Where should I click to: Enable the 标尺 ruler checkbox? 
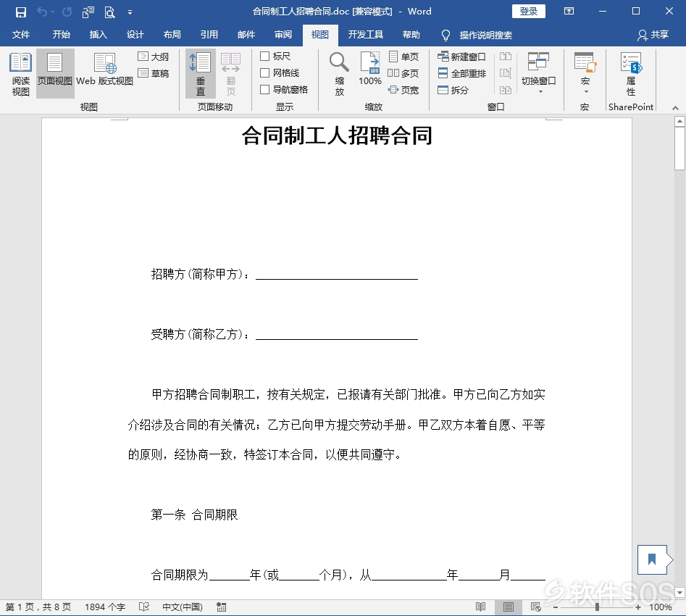click(264, 56)
